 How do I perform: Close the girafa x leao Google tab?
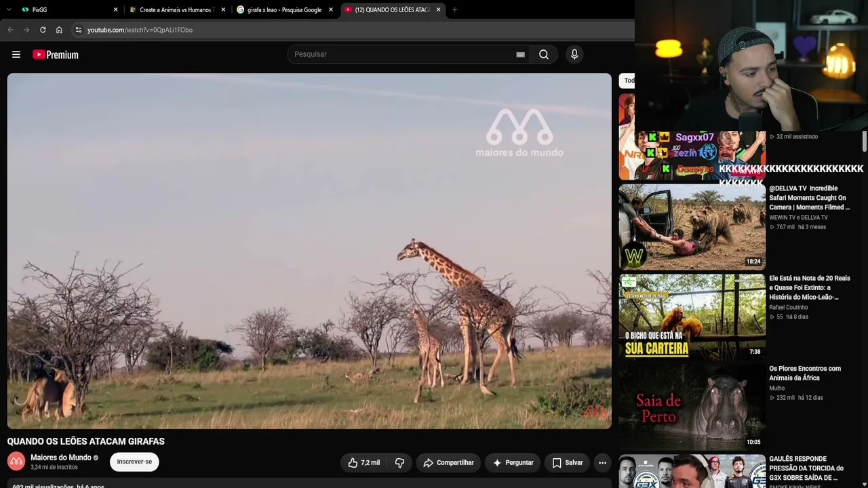click(331, 9)
